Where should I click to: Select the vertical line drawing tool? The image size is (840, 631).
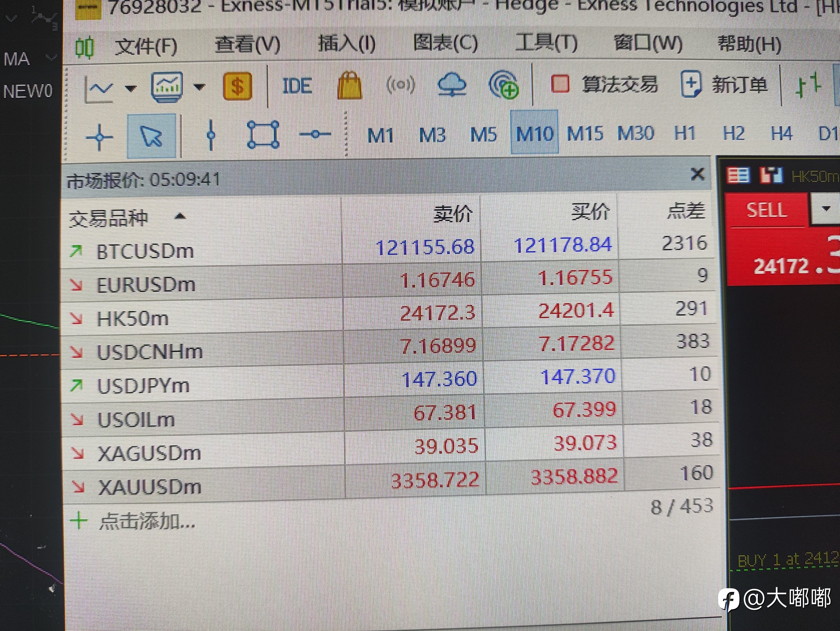(212, 135)
